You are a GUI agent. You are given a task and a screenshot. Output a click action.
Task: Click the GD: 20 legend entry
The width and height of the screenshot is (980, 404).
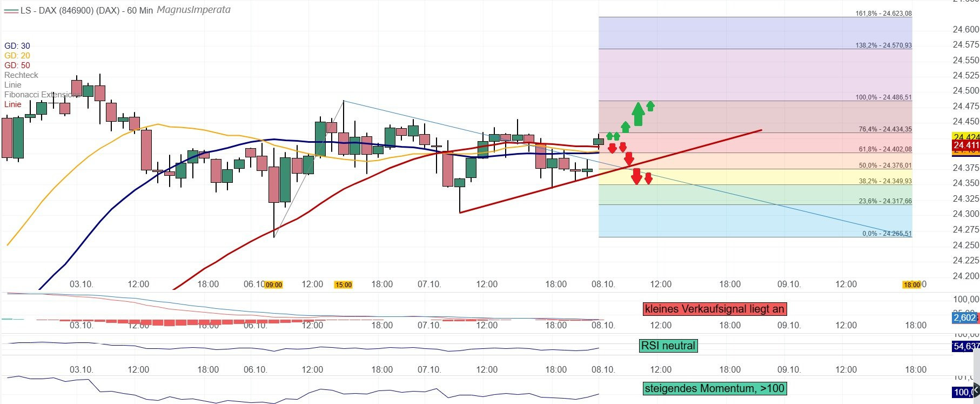[17, 56]
